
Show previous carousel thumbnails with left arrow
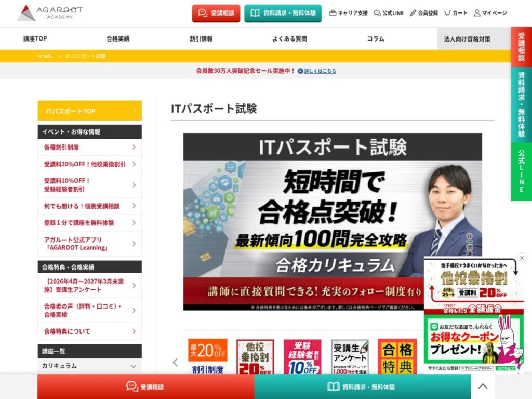pyautogui.click(x=175, y=362)
